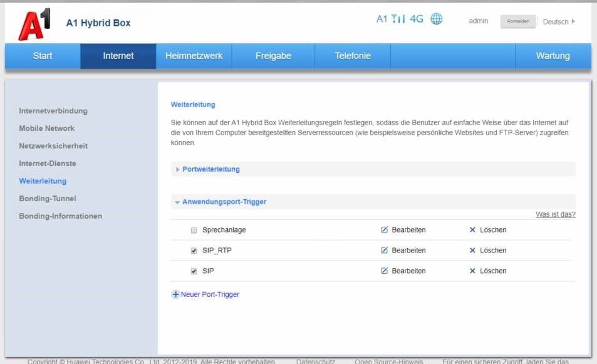The image size is (597, 364).
Task: Collapse the Anwendungsport-Trigger section
Action: click(x=223, y=202)
